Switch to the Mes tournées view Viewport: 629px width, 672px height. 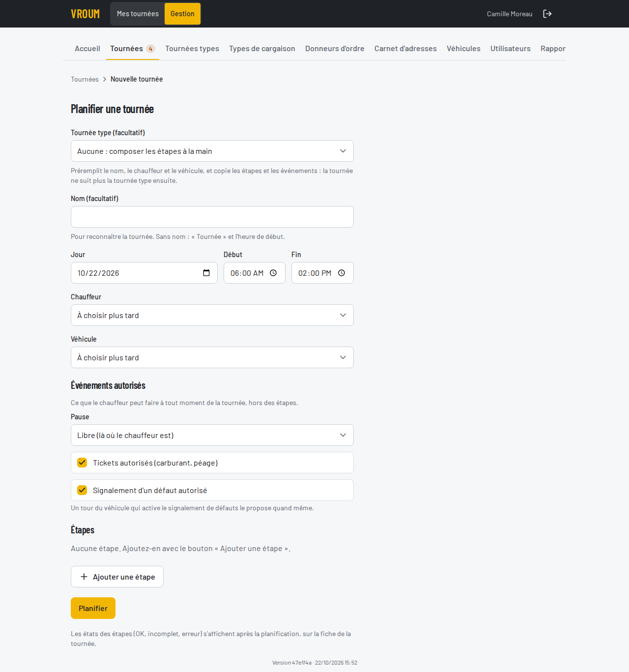[138, 14]
